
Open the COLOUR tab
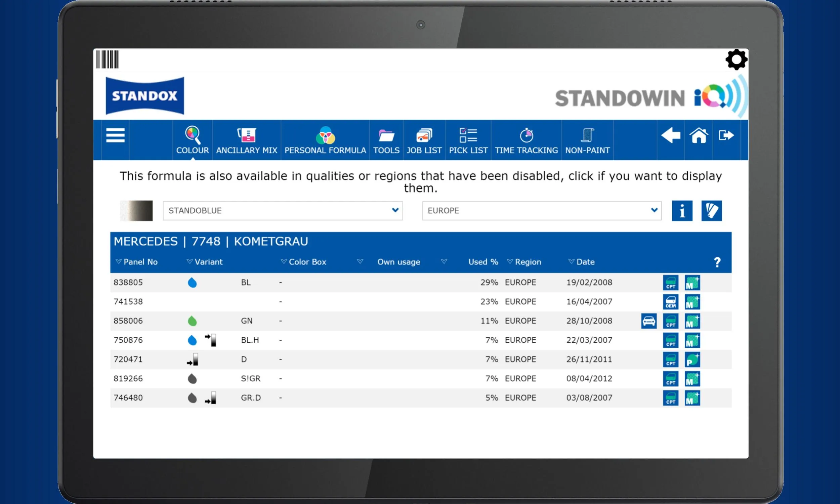(193, 140)
